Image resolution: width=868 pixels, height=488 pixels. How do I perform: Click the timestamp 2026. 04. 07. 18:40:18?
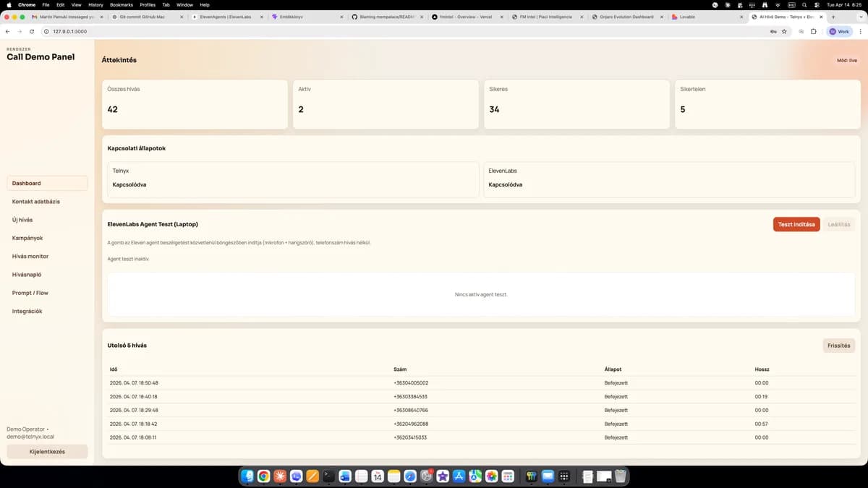134,397
